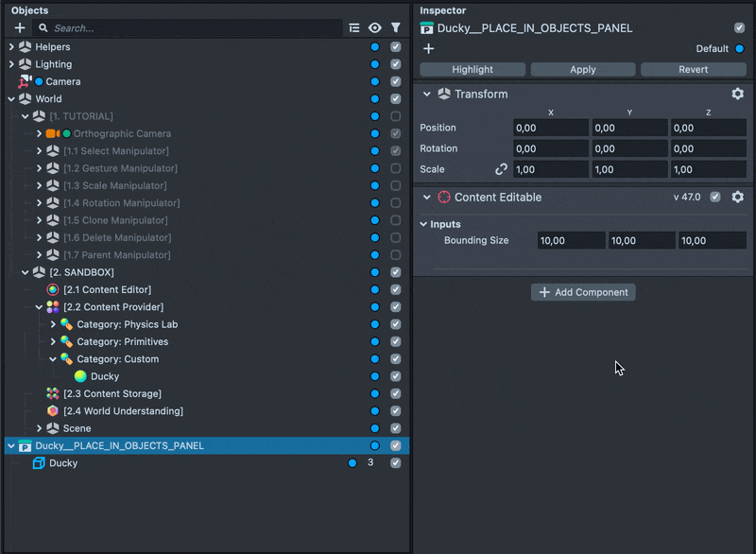Toggle the Lighting object checkbox

click(396, 64)
